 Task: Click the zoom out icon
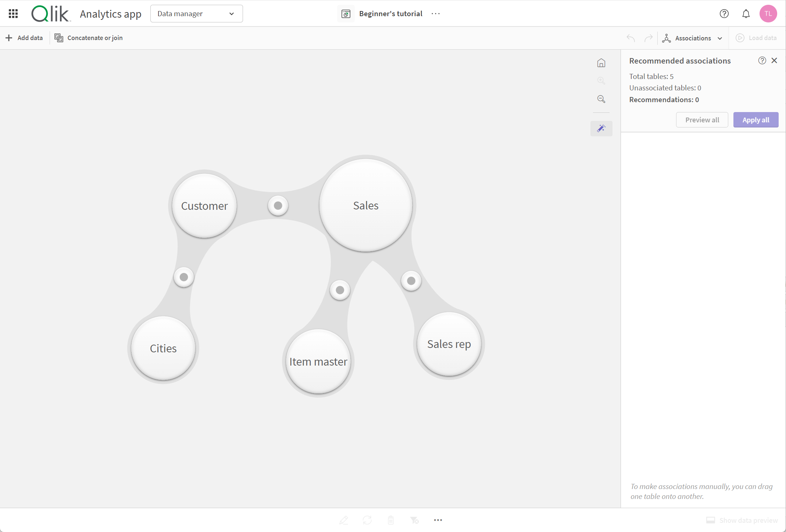click(x=601, y=98)
